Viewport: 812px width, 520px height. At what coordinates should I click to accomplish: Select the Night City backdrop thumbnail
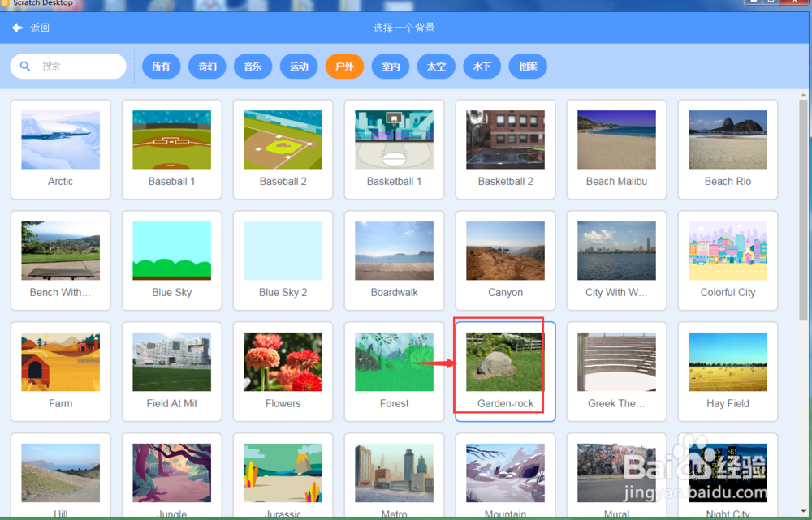pyautogui.click(x=728, y=473)
